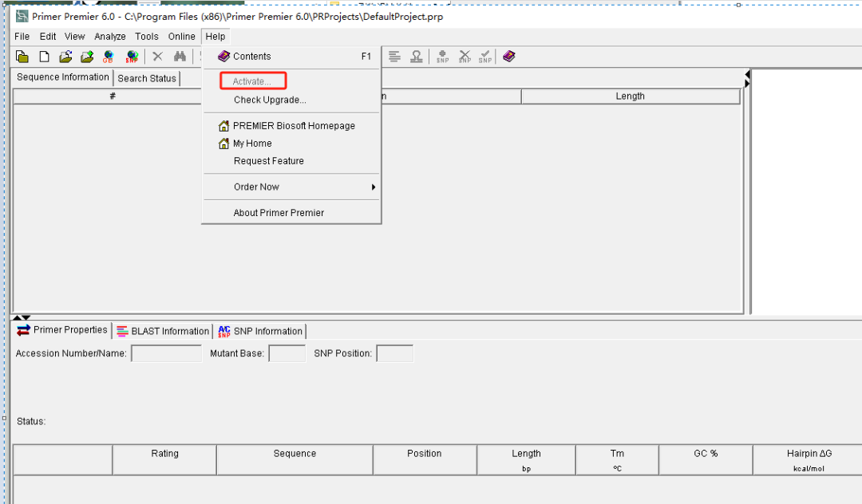Click the SNP globe database icon
This screenshot has width=862, height=504.
(x=132, y=57)
